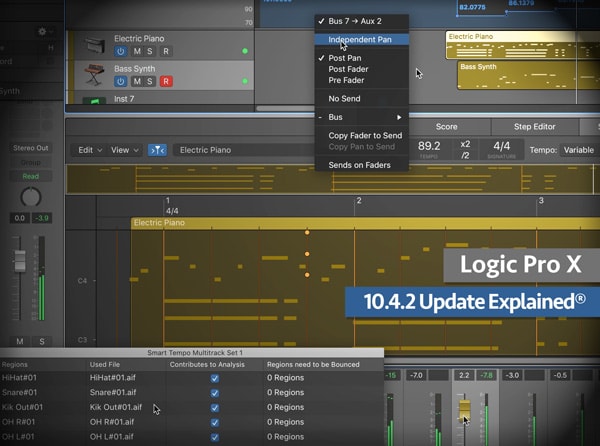Solo the left channel strip

coord(42,342)
